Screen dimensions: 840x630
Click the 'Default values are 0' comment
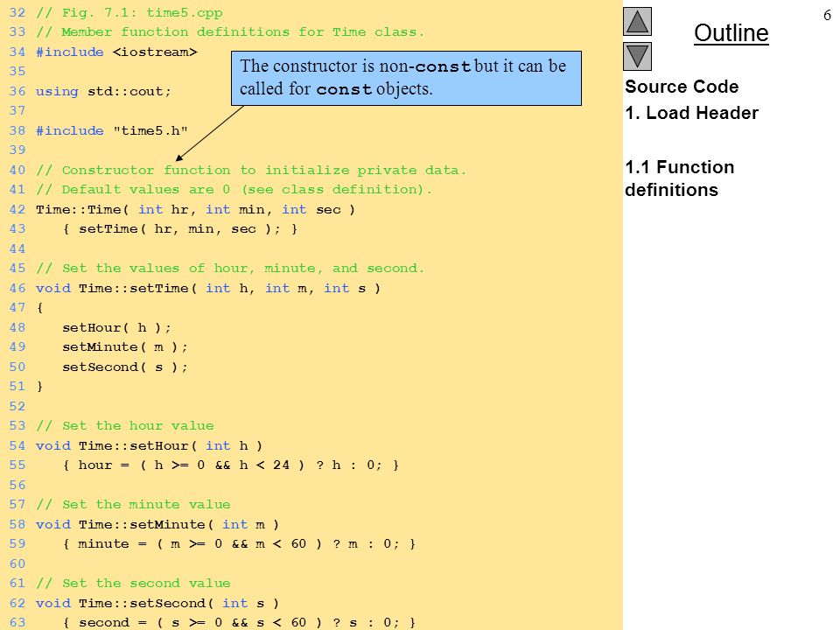pos(234,190)
